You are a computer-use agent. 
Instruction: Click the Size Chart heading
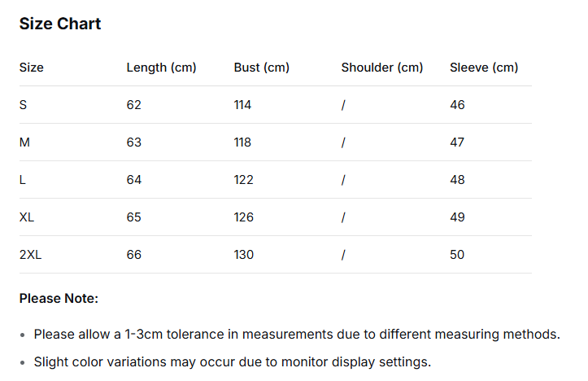[x=60, y=24]
